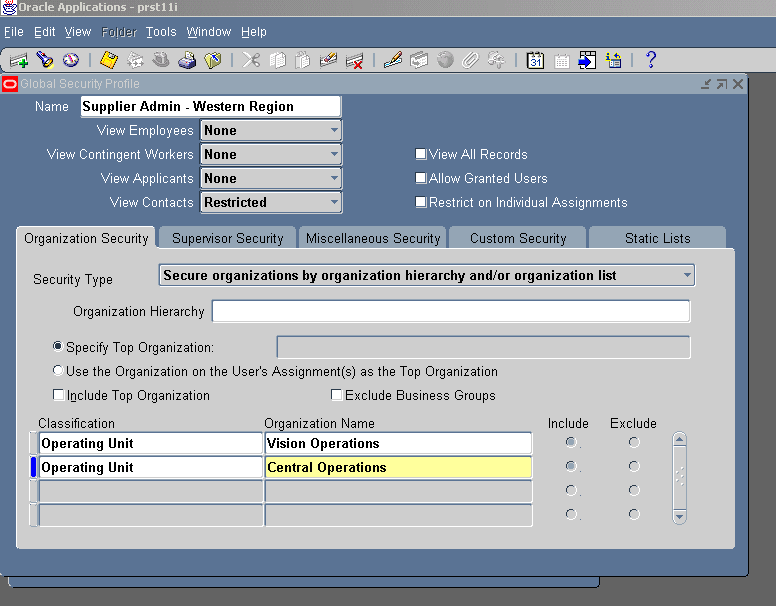
Task: Click the Zoom toolbar icon
Action: 419,60
